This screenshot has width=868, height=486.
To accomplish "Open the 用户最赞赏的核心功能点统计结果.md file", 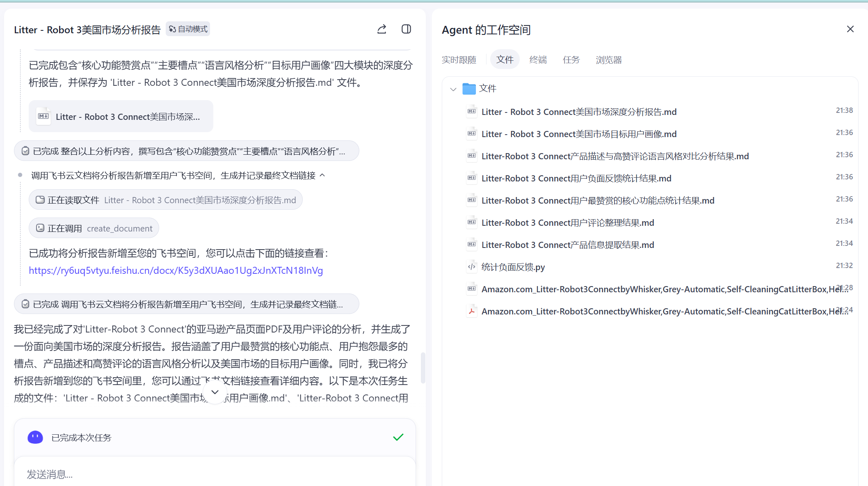I will coord(598,201).
